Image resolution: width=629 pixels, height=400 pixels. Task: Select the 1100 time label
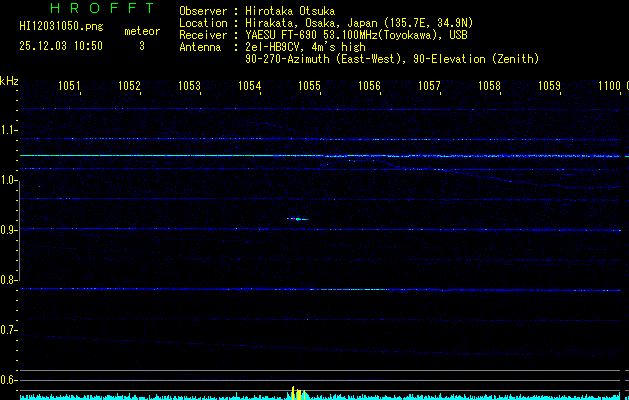608,86
